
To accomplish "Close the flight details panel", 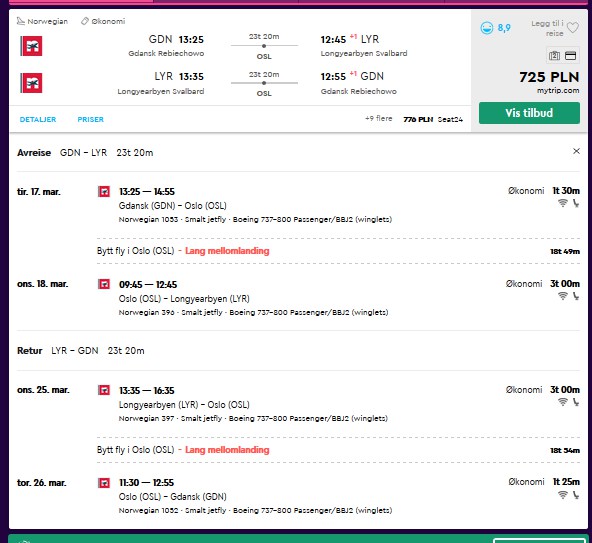I will click(x=576, y=151).
